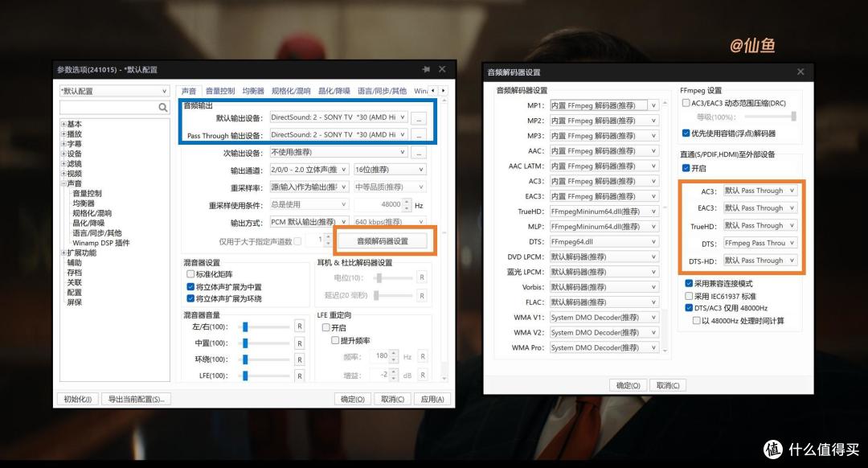Reset LFE 增益 with its R button
This screenshot has height=468, width=868.
(423, 375)
